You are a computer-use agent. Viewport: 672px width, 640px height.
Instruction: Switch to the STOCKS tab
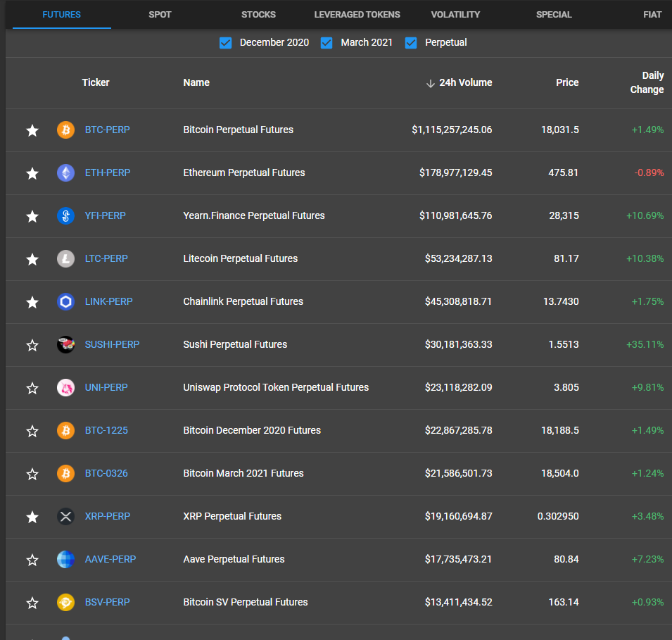pos(258,15)
